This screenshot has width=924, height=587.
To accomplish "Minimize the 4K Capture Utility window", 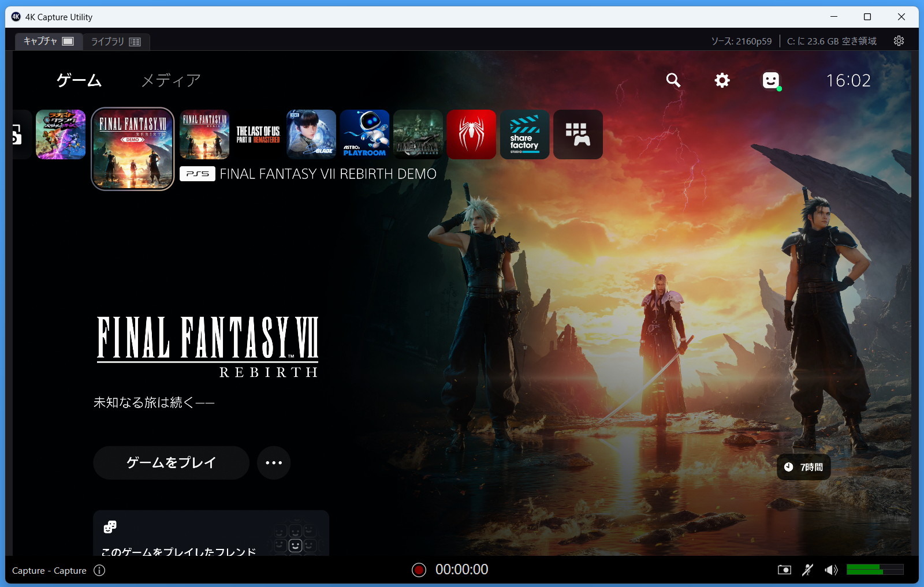I will click(x=834, y=17).
